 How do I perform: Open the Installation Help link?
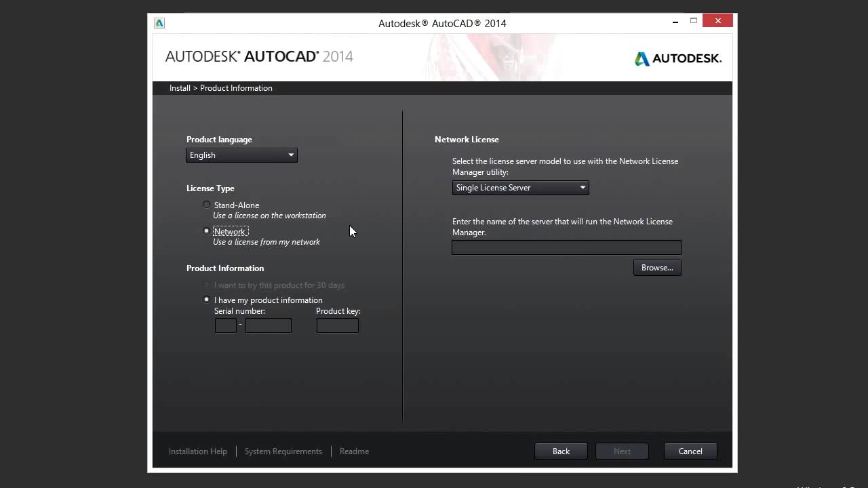198,451
